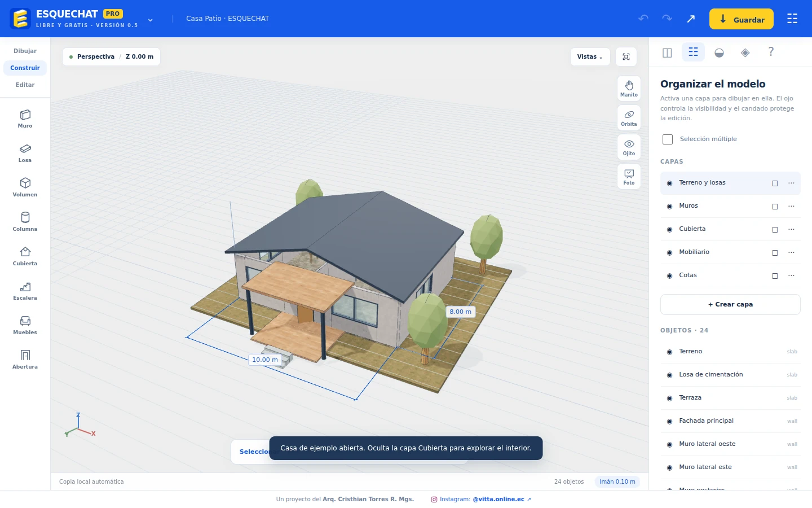
Task: Select the Manito pan tool
Action: [629, 89]
